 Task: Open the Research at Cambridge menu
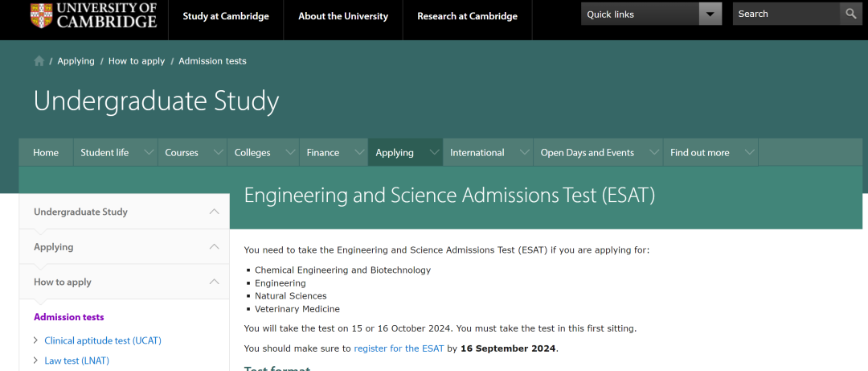467,16
